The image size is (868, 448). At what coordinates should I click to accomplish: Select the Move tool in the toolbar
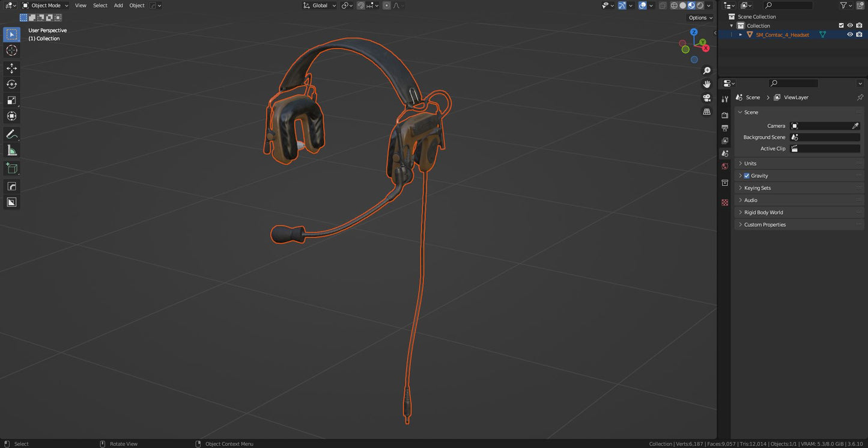(x=11, y=68)
